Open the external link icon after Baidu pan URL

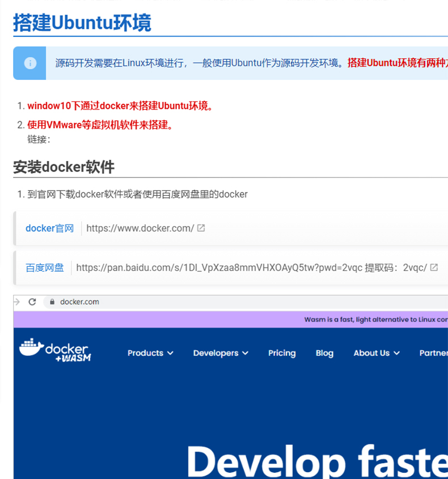pos(434,268)
